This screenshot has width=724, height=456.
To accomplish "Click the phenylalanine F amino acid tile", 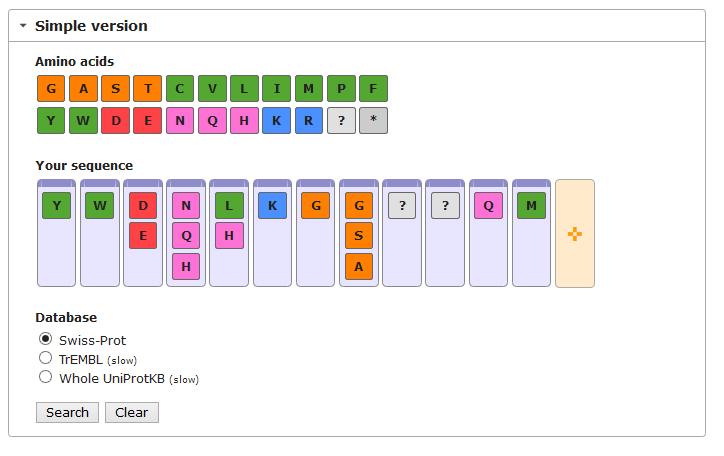I will pyautogui.click(x=373, y=89).
